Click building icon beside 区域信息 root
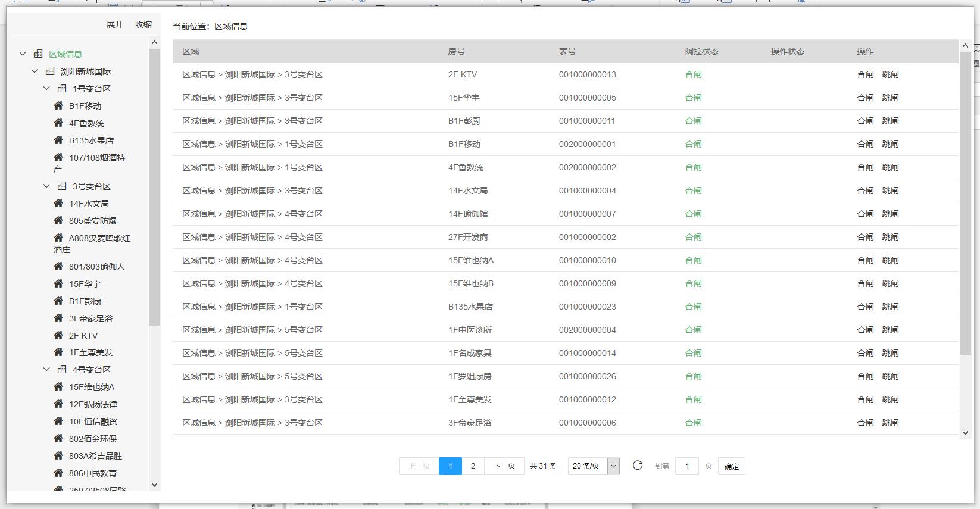 point(38,54)
